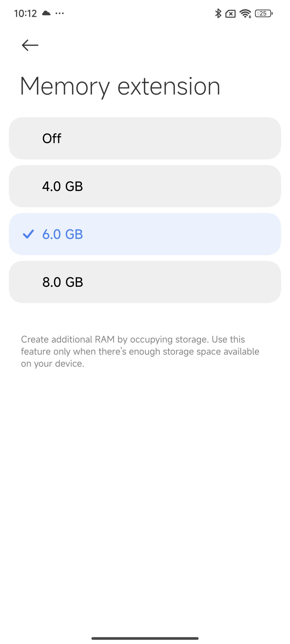Select the highlighted 6.0 GB row
Viewport: 290px width, 644px height.
pos(145,234)
